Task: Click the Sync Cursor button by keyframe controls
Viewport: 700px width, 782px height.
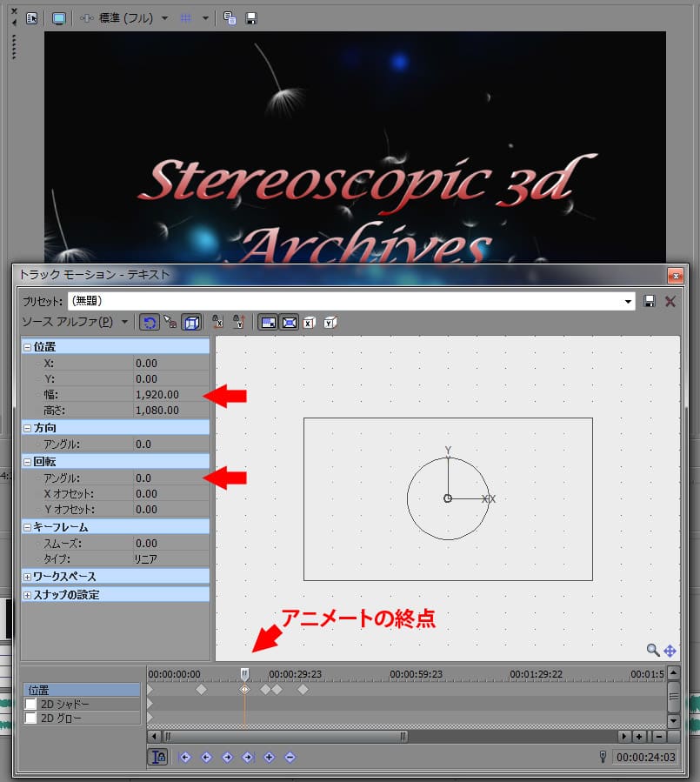Action: point(158,757)
